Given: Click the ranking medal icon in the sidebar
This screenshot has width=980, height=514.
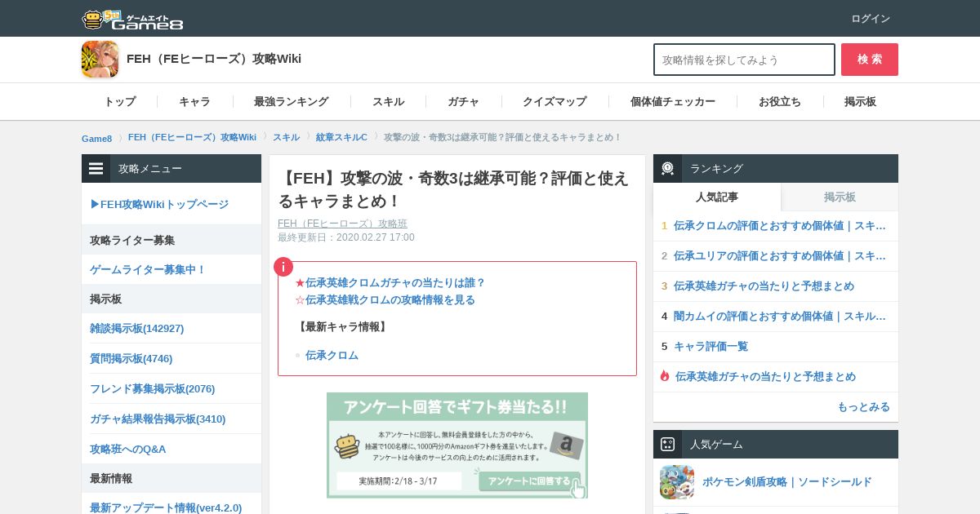Looking at the screenshot, I should (667, 169).
